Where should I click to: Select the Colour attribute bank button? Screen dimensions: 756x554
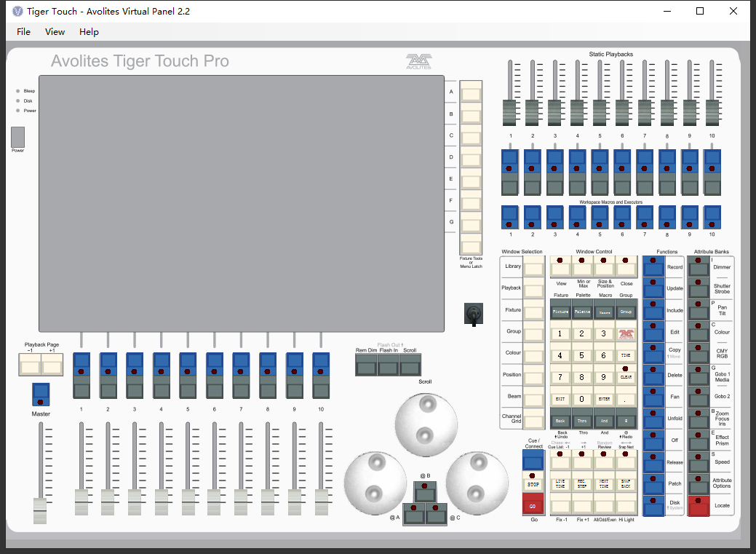click(x=698, y=331)
